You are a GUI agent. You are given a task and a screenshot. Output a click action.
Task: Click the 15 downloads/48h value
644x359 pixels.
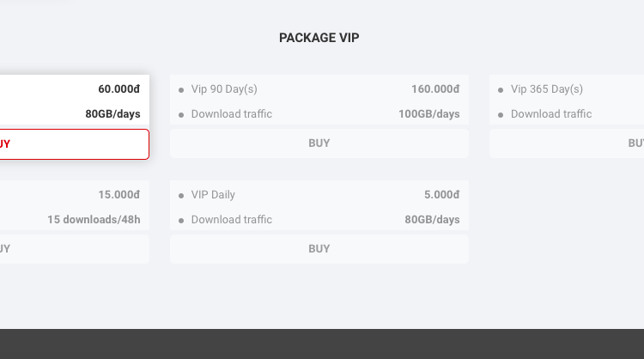coord(94,220)
